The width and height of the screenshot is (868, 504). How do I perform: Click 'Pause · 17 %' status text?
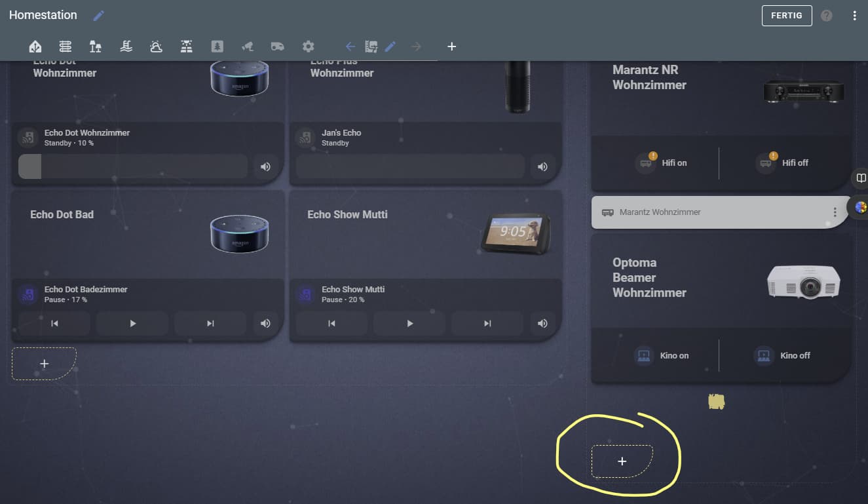[x=66, y=300]
